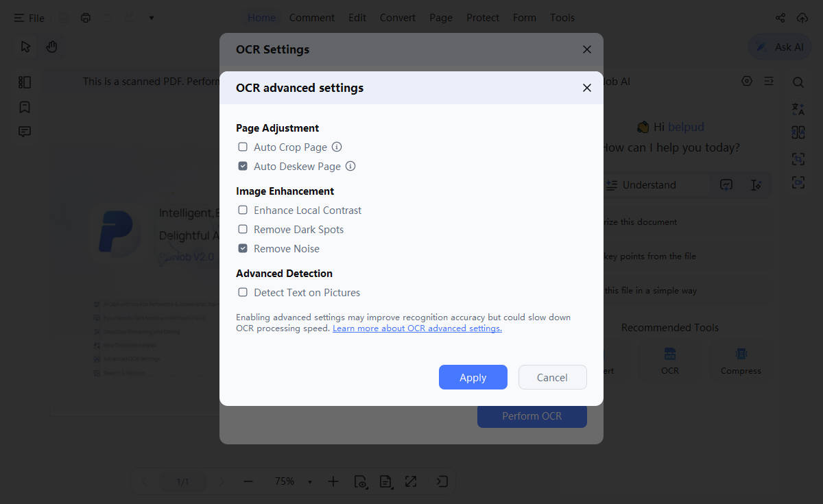Close the OCR advanced settings dialog
The width and height of the screenshot is (823, 504).
(586, 88)
